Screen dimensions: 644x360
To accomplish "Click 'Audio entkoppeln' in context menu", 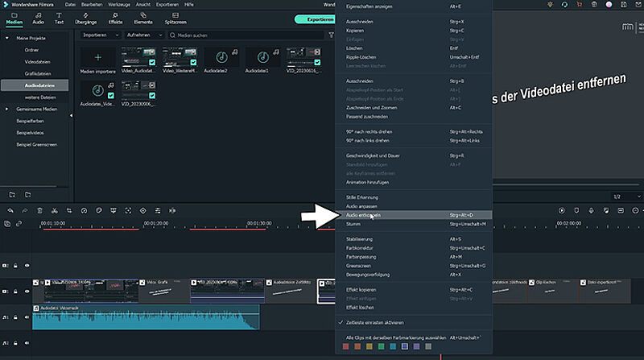I will (x=414, y=215).
